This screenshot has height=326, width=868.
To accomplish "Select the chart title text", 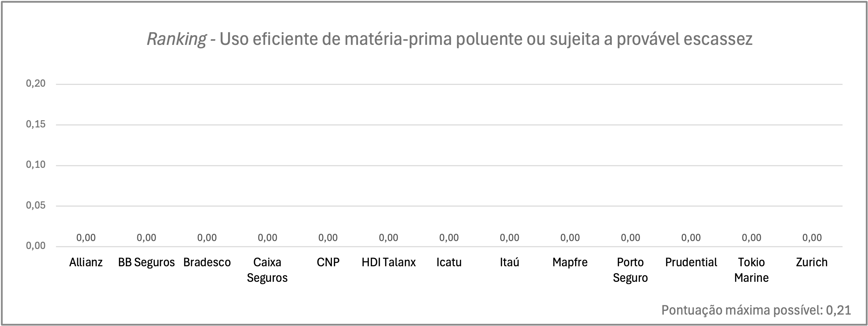I will point(450,39).
